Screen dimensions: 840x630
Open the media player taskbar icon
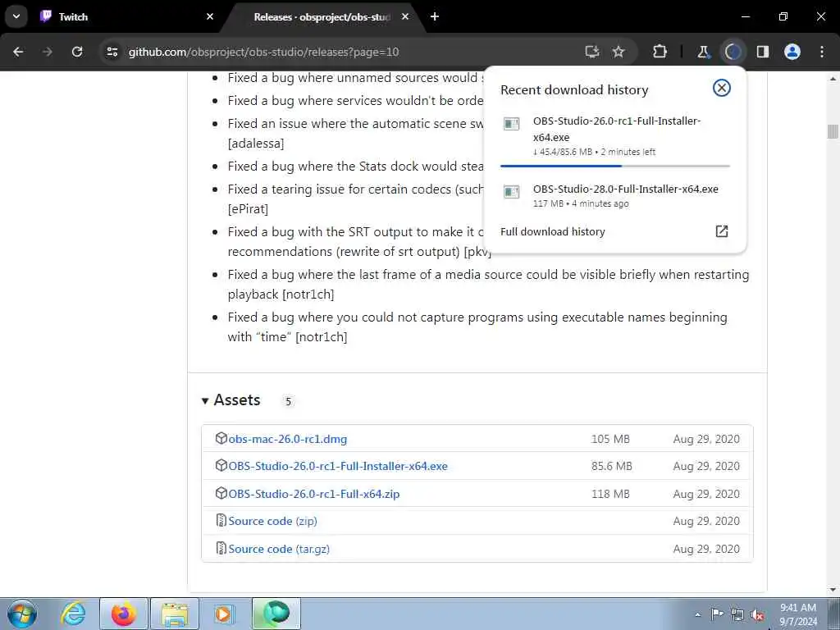(223, 614)
